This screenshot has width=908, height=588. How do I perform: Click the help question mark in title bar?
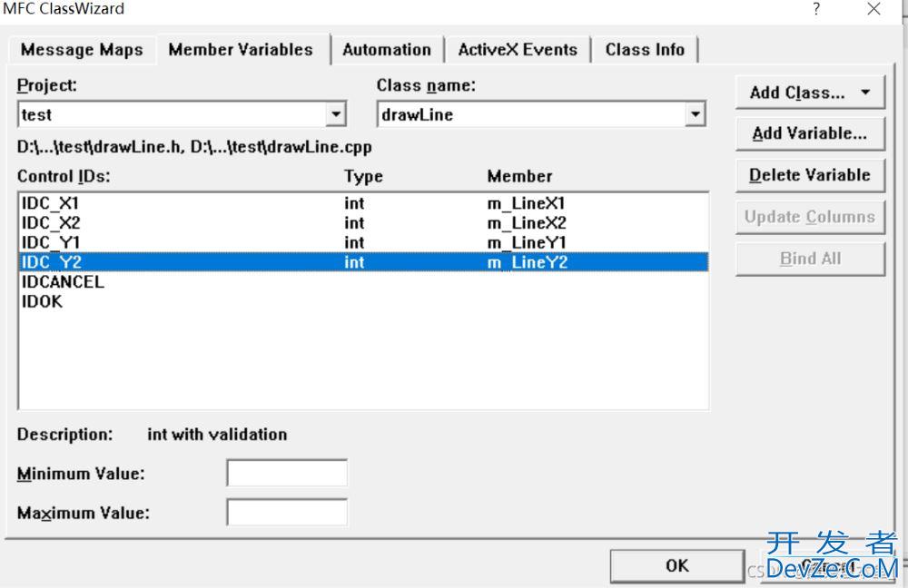tap(816, 9)
